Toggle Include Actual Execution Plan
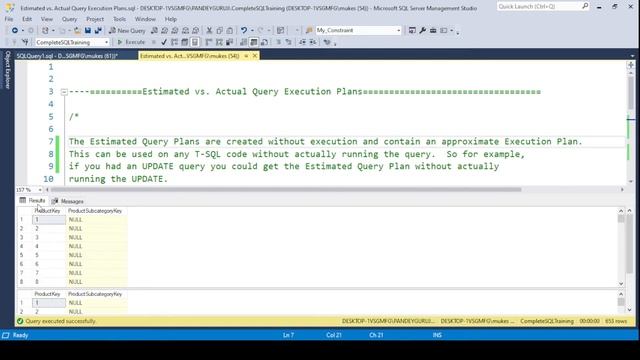Screen dimensions: 640x360 tap(209, 42)
